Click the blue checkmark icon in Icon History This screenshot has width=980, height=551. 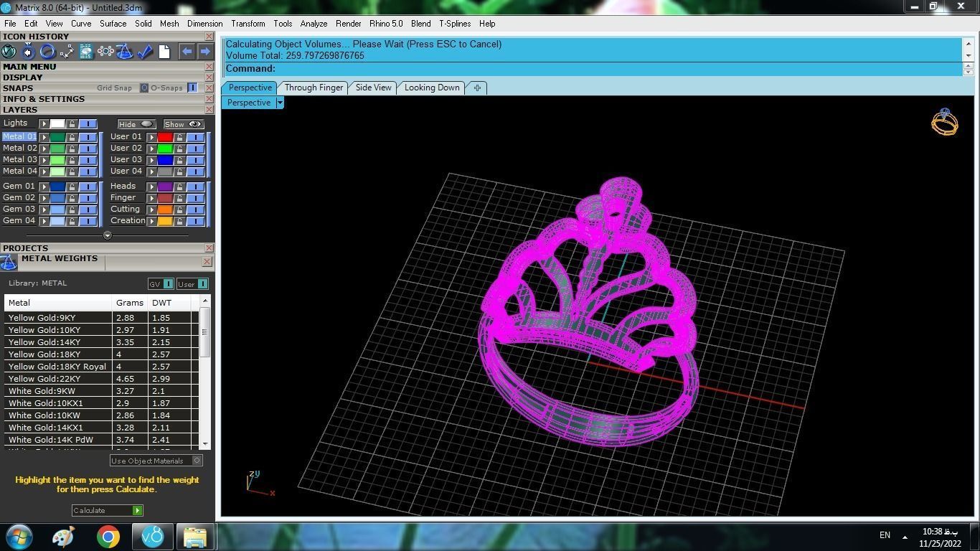point(145,51)
